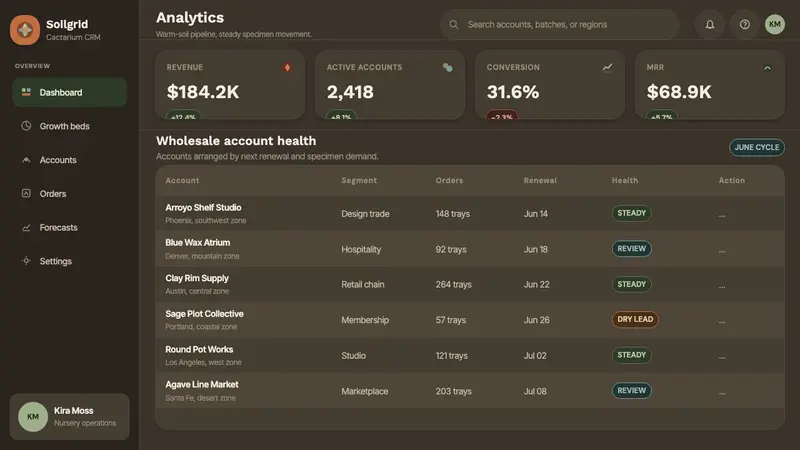Click the Marketplace segment cell
Image resolution: width=800 pixels, height=450 pixels.
tap(365, 391)
